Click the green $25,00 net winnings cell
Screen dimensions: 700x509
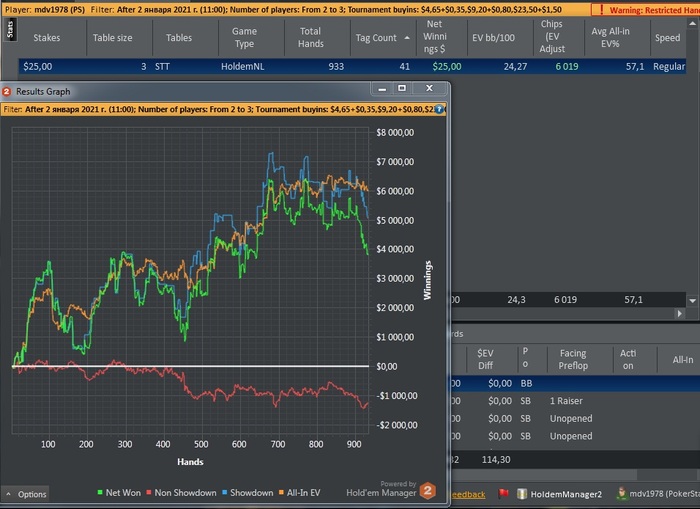point(446,67)
